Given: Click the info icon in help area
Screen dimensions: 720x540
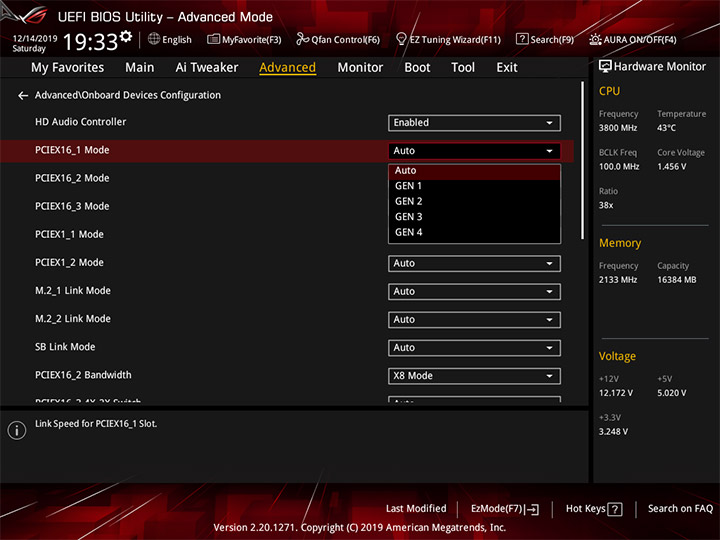Looking at the screenshot, I should [x=17, y=430].
